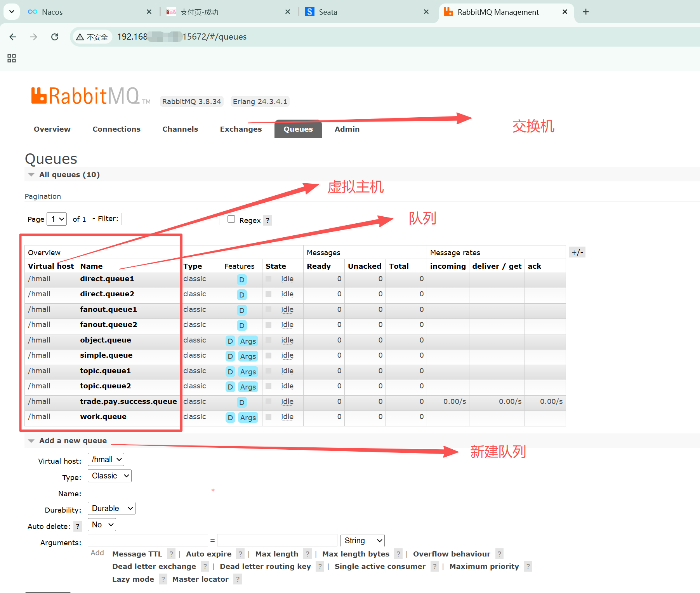Open Overflow behaviour help icon
Screen dimensions: 700x593
pos(499,554)
